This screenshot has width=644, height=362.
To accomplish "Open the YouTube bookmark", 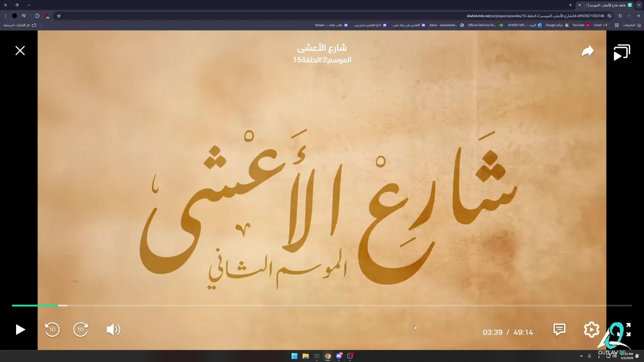I will tap(581, 25).
